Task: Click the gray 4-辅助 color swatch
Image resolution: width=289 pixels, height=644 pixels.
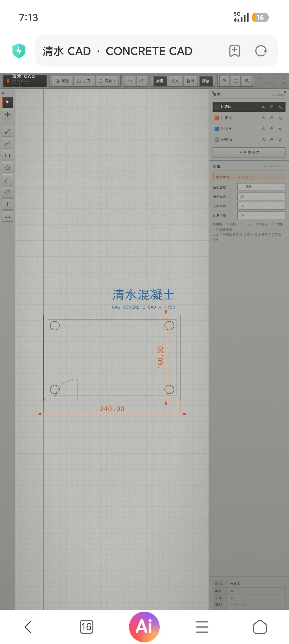Action: click(217, 140)
